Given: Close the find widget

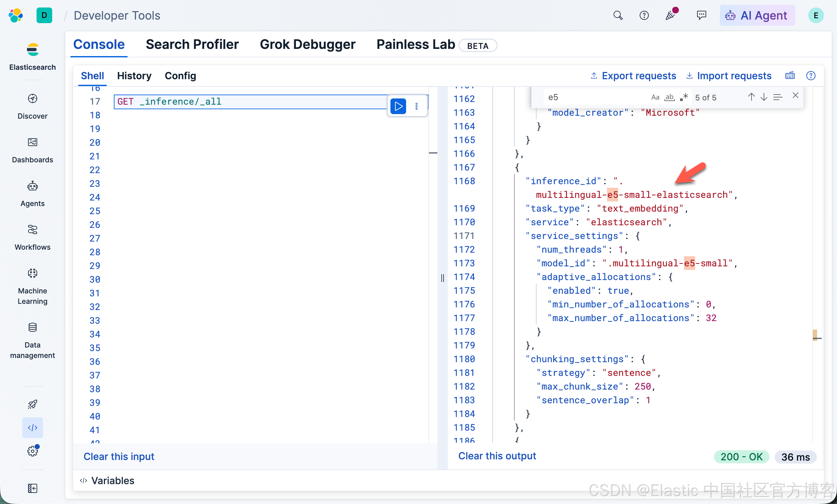Looking at the screenshot, I should [795, 96].
